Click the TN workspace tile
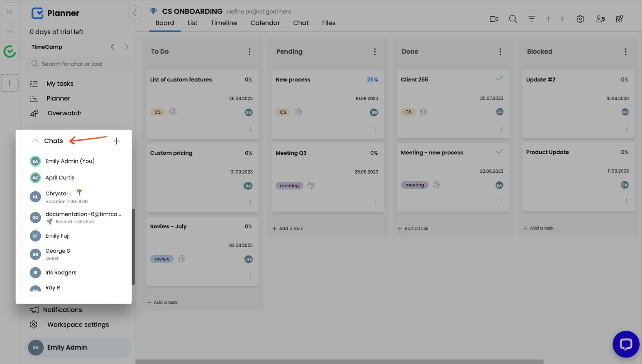The image size is (642, 364). 10,31
